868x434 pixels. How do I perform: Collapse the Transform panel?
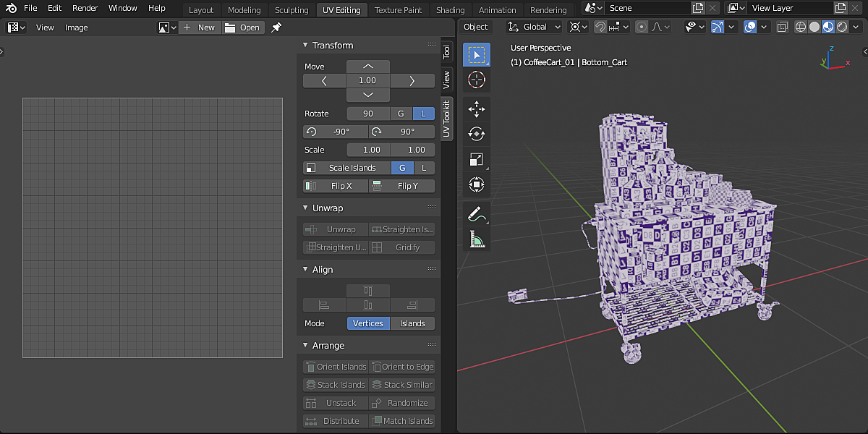[305, 45]
